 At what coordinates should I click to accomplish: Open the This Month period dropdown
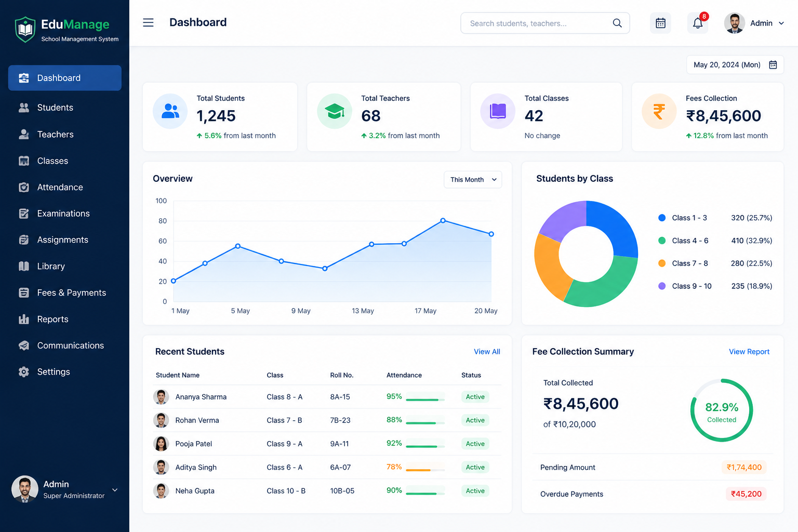click(473, 180)
